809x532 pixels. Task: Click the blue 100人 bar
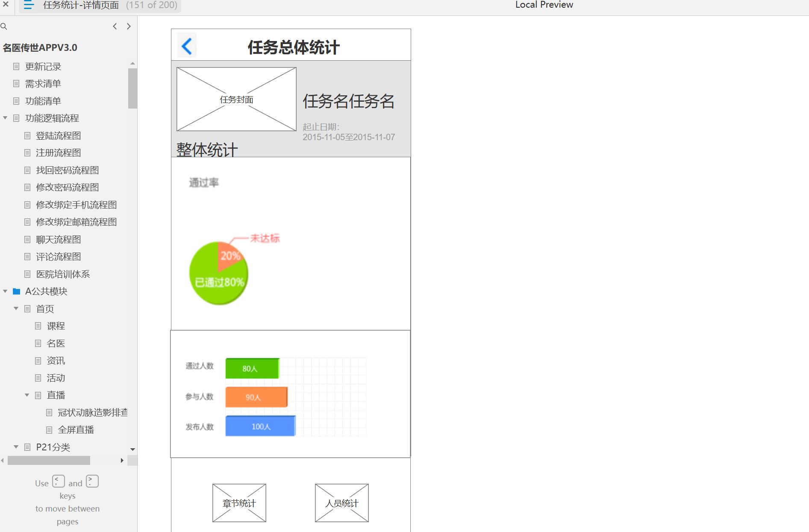260,426
